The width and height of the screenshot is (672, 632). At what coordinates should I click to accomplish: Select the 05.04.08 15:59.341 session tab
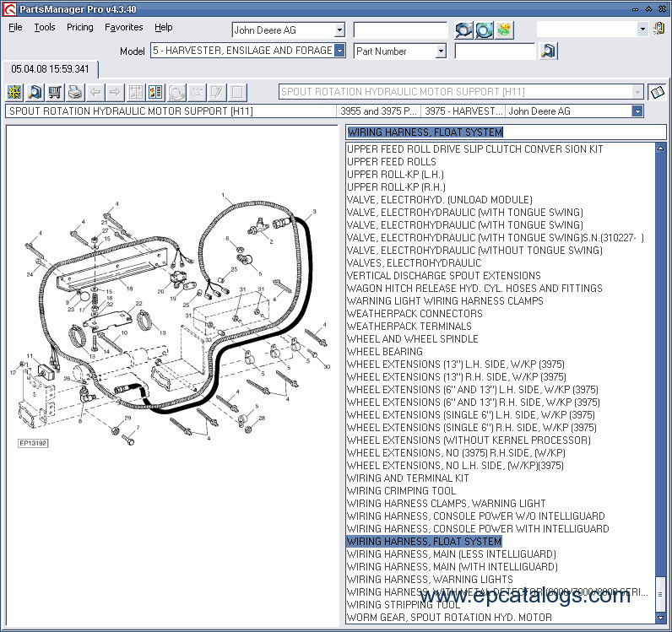[50, 69]
